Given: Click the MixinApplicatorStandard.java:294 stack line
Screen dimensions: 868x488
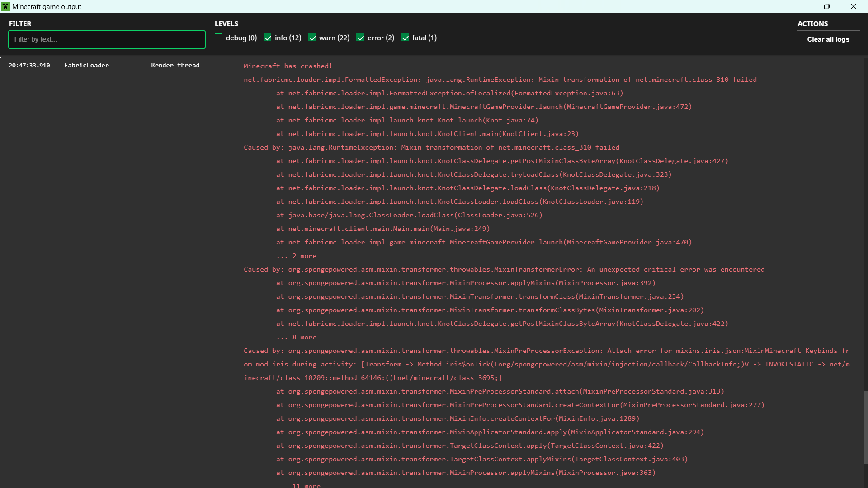Looking at the screenshot, I should (490, 432).
